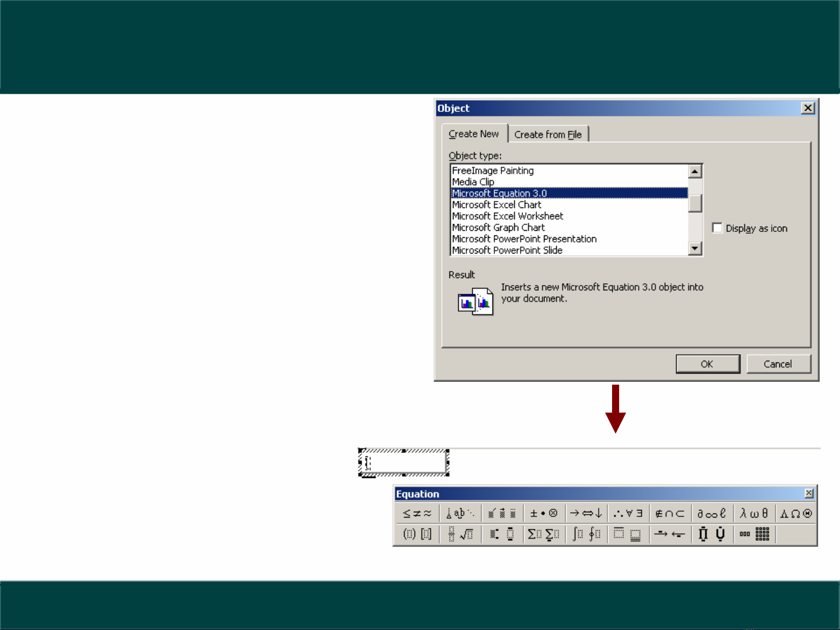The height and width of the screenshot is (630, 840).
Task: Open the summation templates palette
Action: click(x=543, y=534)
